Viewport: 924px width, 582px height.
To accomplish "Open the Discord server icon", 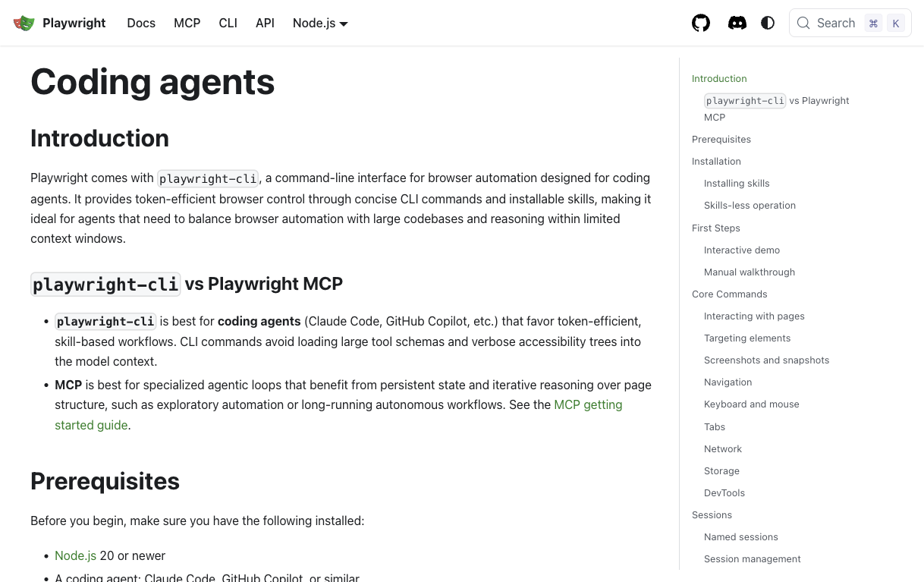I will click(737, 23).
